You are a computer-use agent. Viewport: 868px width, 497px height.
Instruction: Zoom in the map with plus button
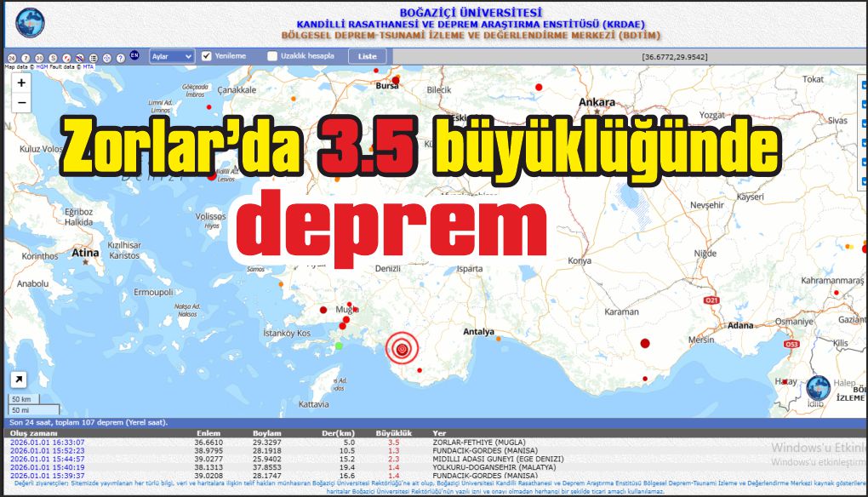21,83
